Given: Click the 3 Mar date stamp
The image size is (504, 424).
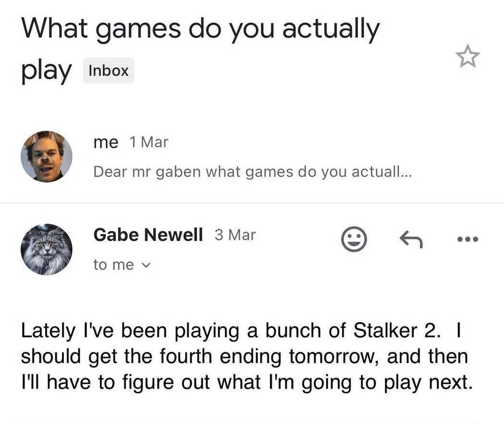Looking at the screenshot, I should pos(235,235).
